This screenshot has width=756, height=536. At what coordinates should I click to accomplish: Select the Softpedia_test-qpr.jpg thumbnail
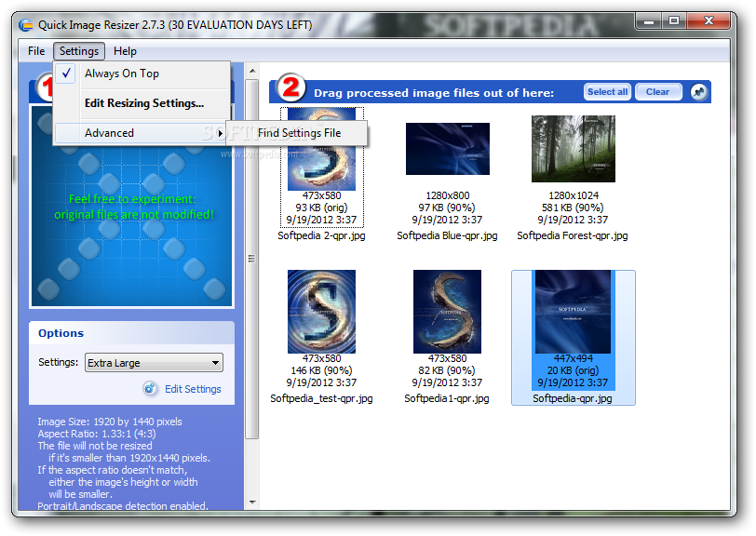[321, 312]
